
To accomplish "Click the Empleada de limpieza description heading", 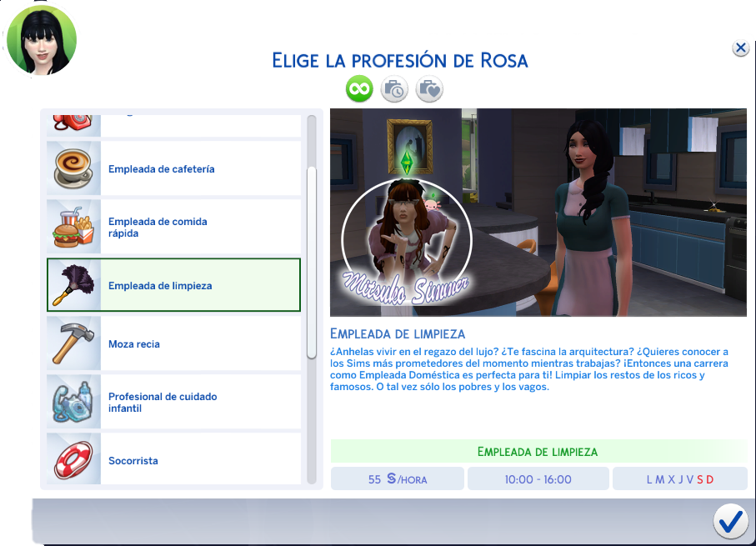I will click(398, 333).
